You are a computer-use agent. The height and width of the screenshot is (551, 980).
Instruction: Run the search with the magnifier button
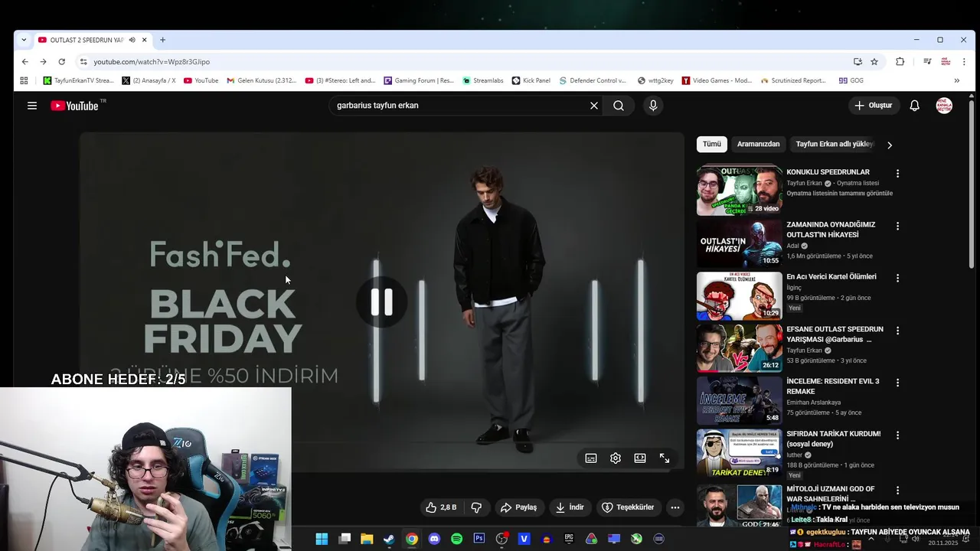tap(619, 106)
